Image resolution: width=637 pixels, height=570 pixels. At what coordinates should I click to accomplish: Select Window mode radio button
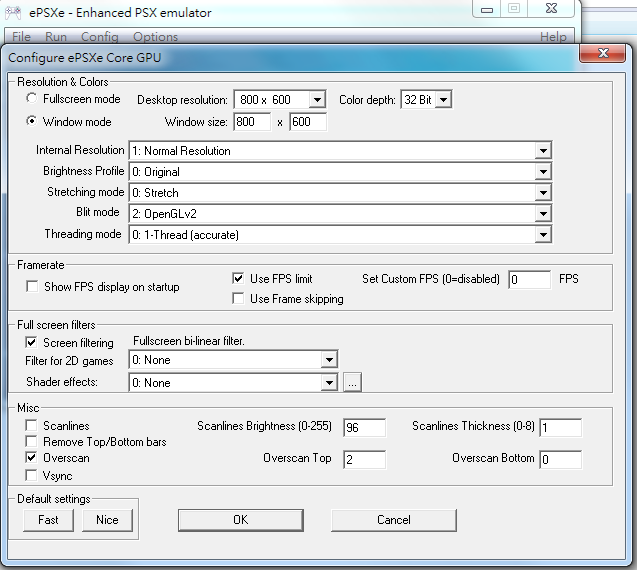coord(31,121)
